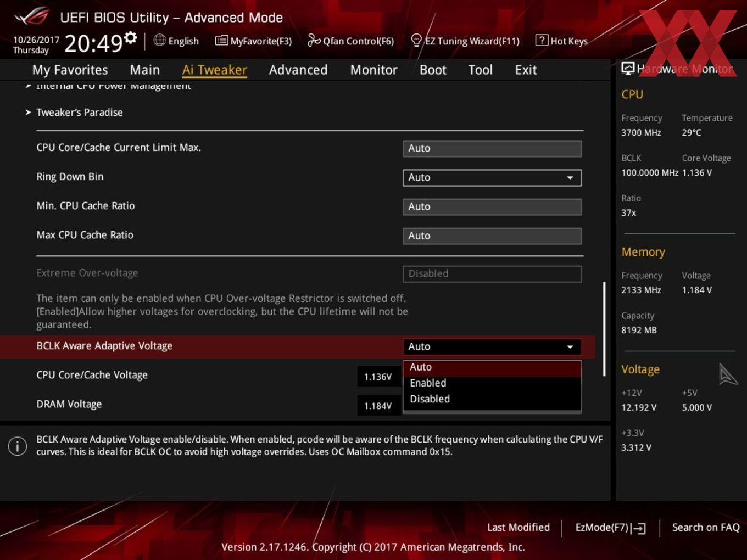Screen dimensions: 747x560
Task: Collapse BCLK Aware Adaptive Voltage dropdown
Action: point(492,346)
